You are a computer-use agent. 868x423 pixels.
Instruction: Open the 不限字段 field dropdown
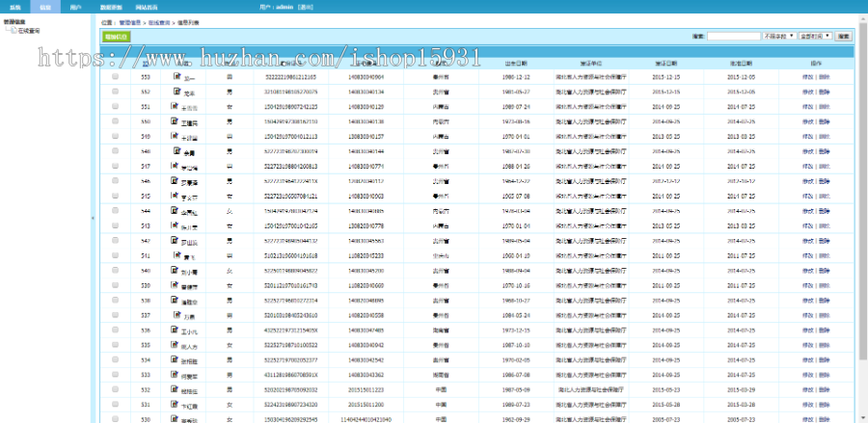tap(776, 36)
